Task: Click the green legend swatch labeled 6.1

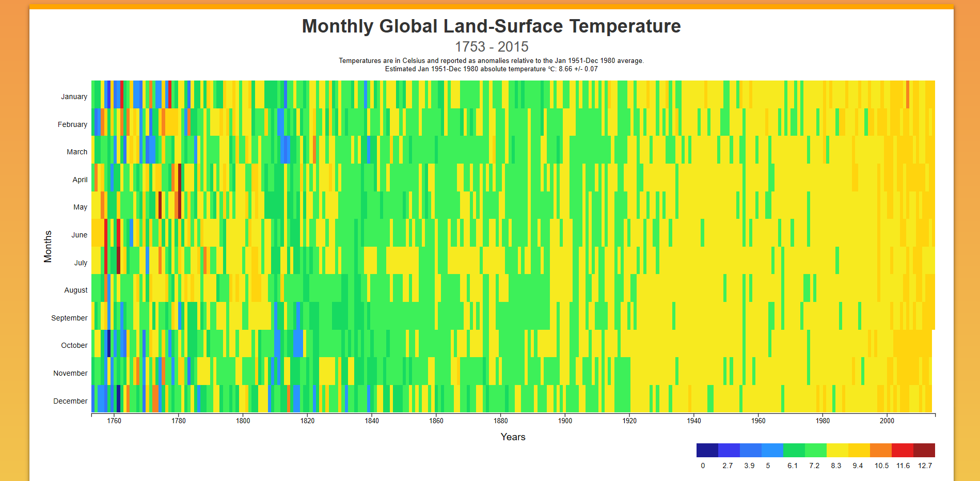Action: (794, 450)
